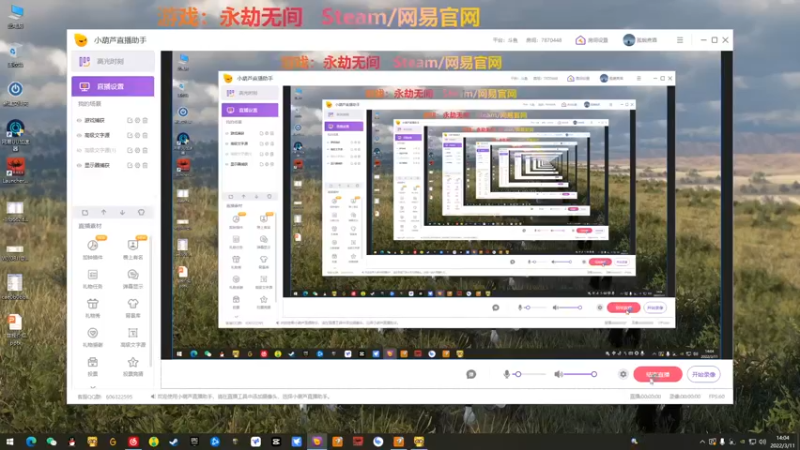The width and height of the screenshot is (800, 450).
Task: Select the 显示器捕获 scene row
Action: 113,165
